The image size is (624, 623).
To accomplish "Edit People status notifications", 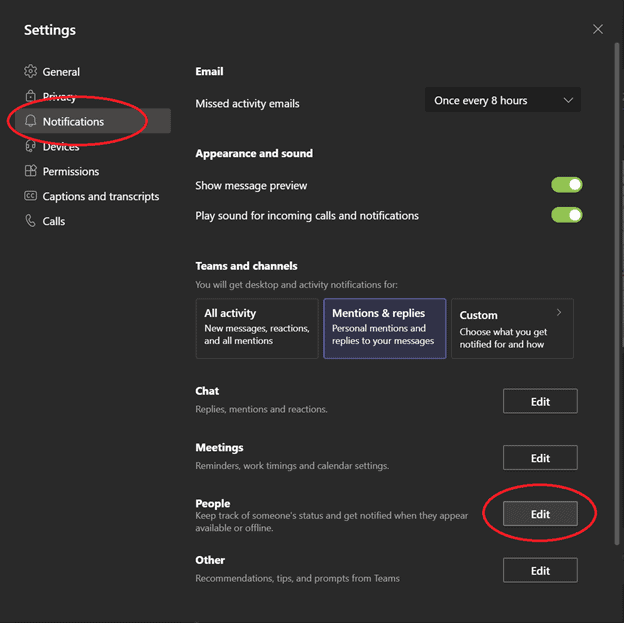I will [x=540, y=514].
